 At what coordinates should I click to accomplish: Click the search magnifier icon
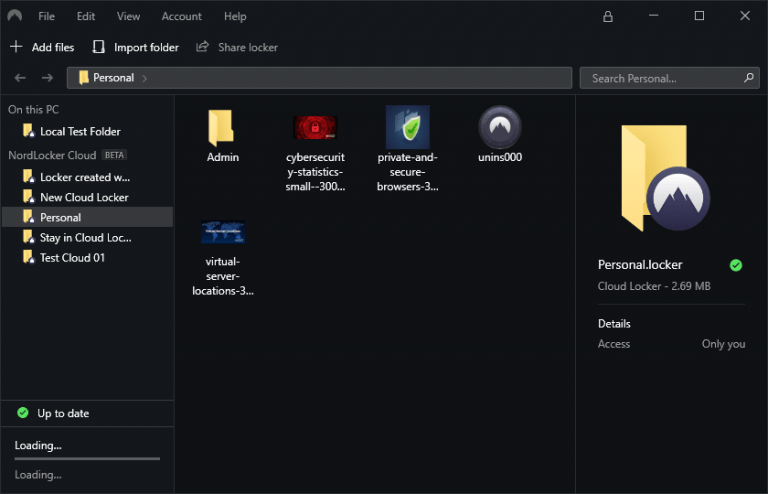(748, 78)
